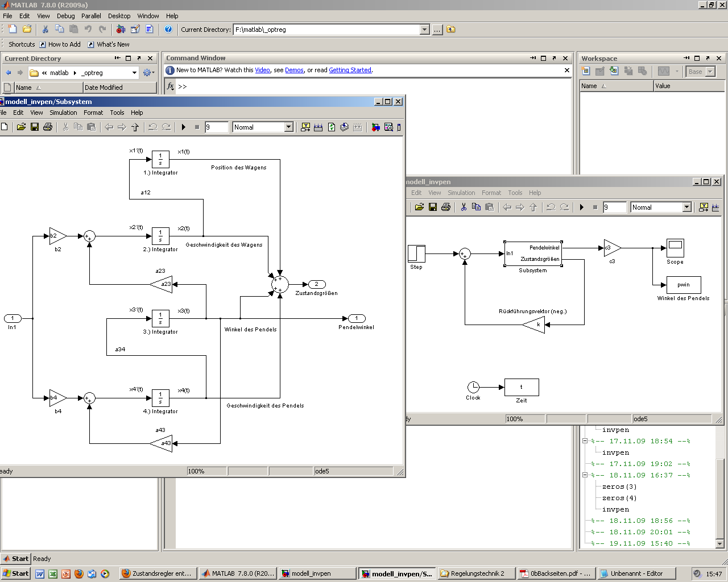Open folder path dropdown in Current Directory panel
The image size is (728, 582).
[x=134, y=73]
